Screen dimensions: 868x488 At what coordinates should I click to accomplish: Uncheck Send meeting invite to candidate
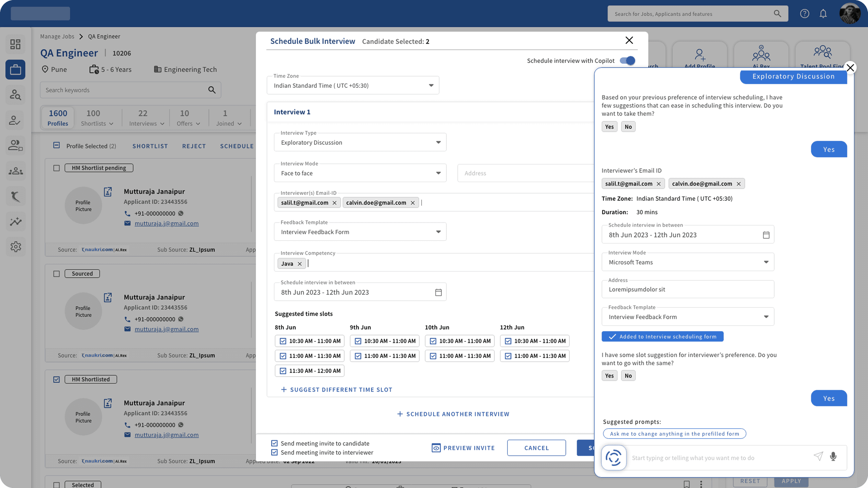(x=274, y=443)
